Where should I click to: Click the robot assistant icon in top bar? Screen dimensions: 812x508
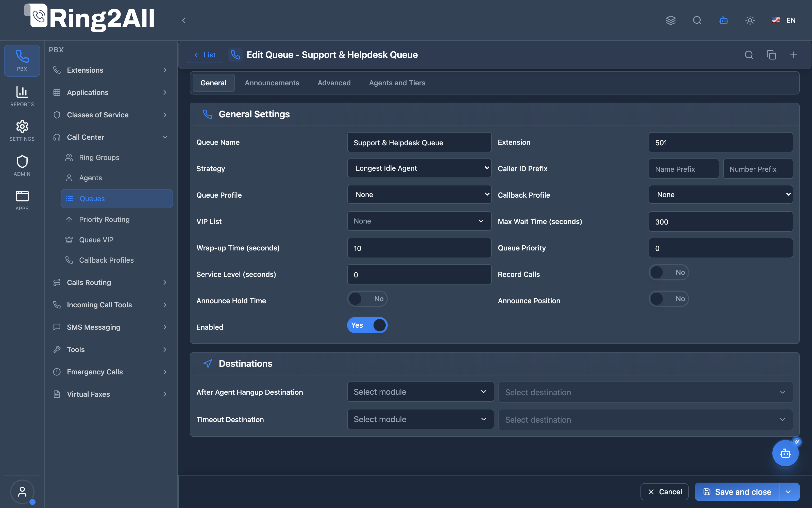click(723, 21)
